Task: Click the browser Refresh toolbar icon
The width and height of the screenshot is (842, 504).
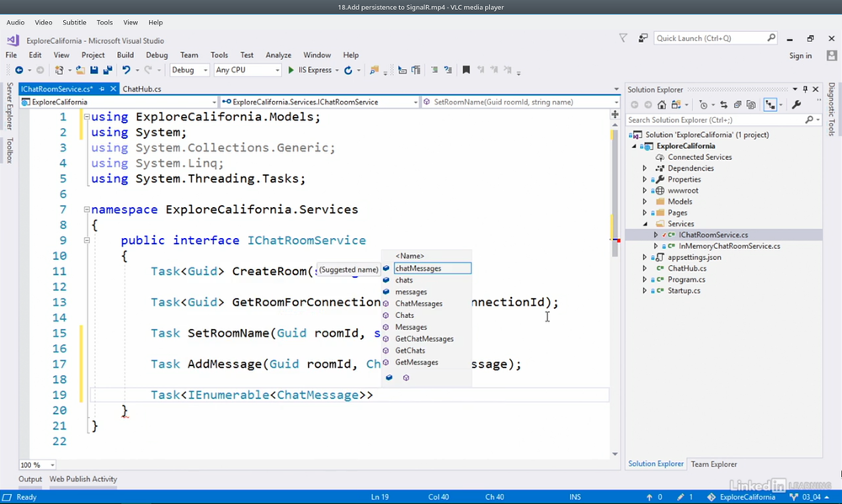Action: 348,71
